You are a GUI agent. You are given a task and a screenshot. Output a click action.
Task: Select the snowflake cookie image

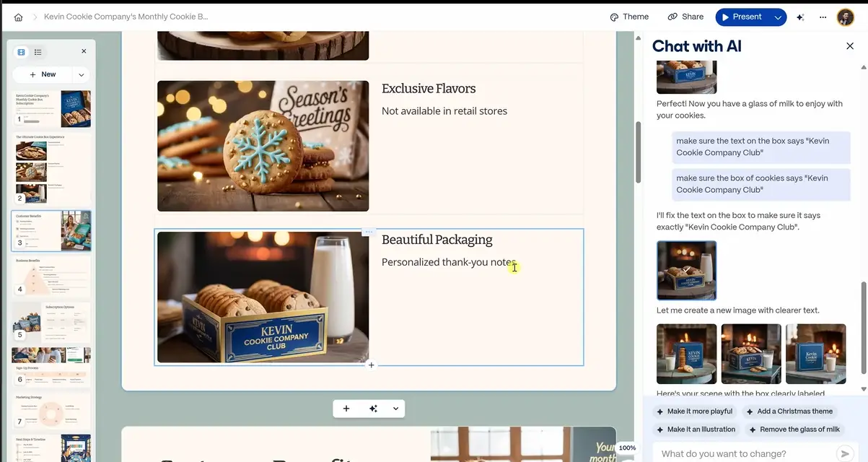click(x=263, y=146)
